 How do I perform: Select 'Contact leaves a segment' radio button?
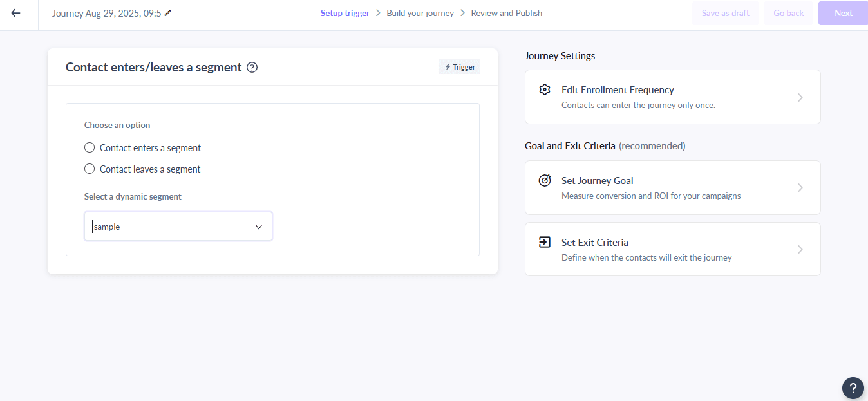click(x=90, y=169)
